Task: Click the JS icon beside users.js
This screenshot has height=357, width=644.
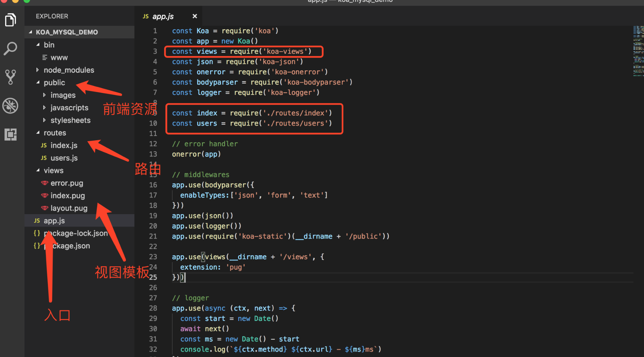Action: (x=44, y=158)
